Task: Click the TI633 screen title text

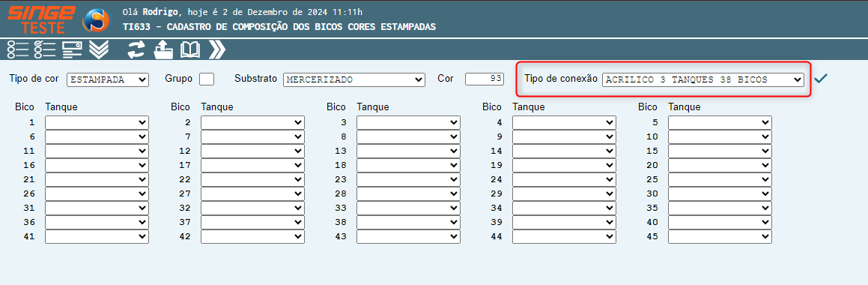Action: click(x=279, y=26)
